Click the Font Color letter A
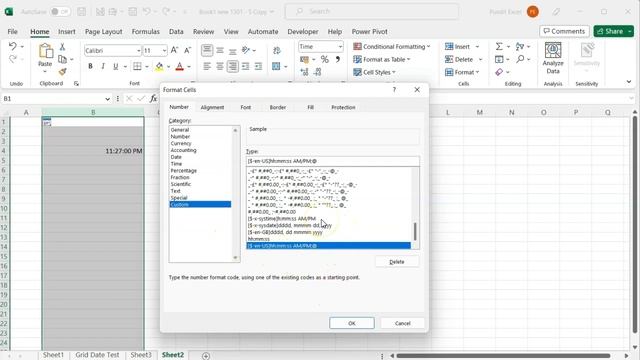Viewport: 640px width, 360px height. tap(179, 66)
